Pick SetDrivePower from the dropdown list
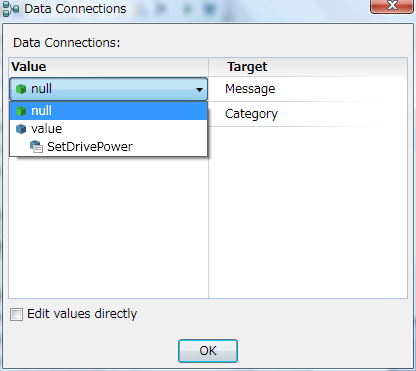The image size is (416, 371). pyautogui.click(x=109, y=147)
